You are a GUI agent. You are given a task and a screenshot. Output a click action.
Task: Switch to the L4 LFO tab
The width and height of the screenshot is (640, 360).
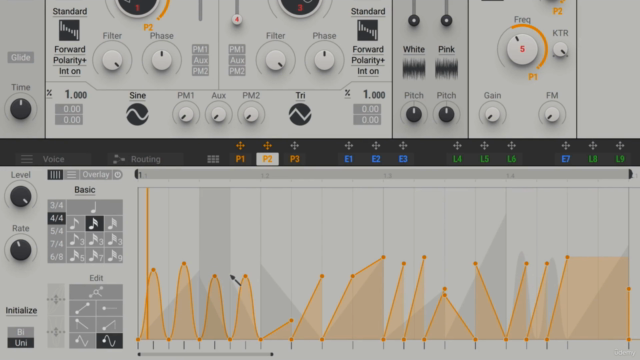tap(457, 159)
